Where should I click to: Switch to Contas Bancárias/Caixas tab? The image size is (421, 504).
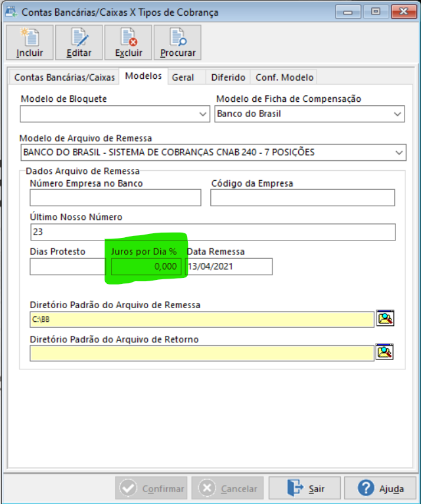click(x=64, y=78)
